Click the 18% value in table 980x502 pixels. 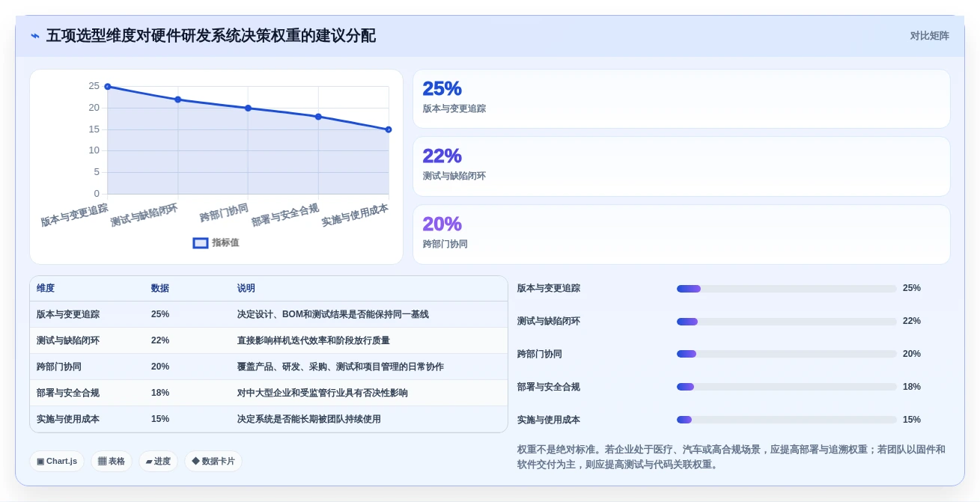tap(160, 393)
